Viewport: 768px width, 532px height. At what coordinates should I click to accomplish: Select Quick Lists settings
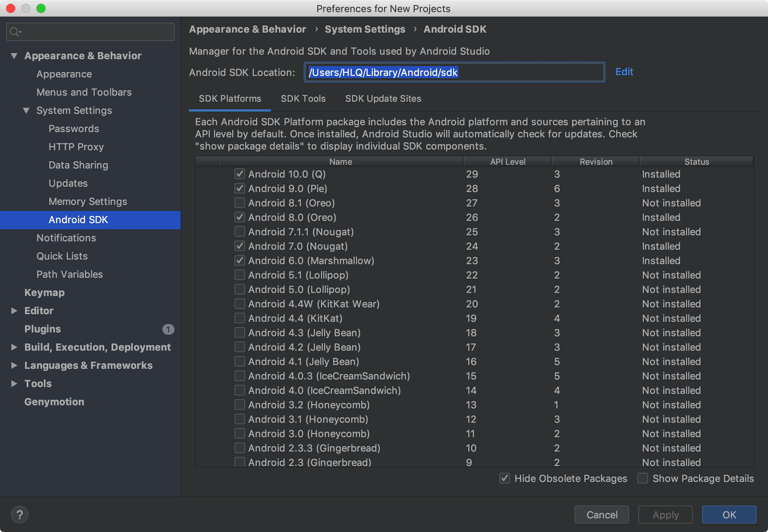click(62, 256)
